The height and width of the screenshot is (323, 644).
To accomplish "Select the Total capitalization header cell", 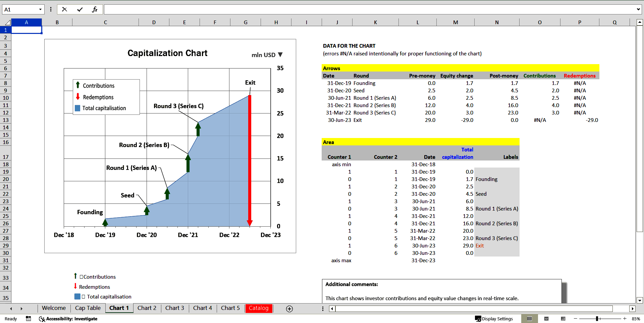I will coord(455,153).
